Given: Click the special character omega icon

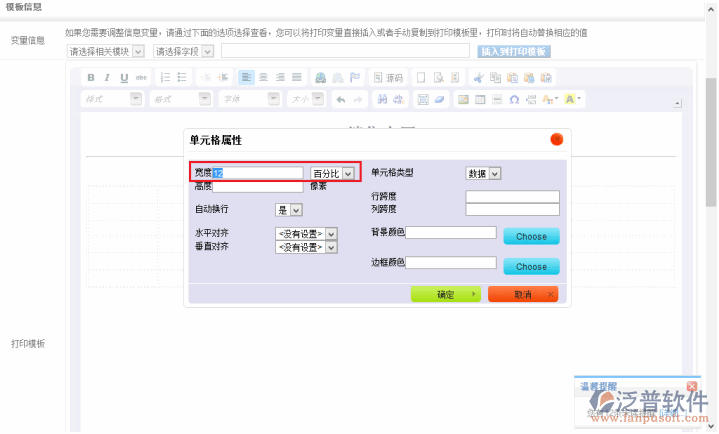Looking at the screenshot, I should coord(514,100).
